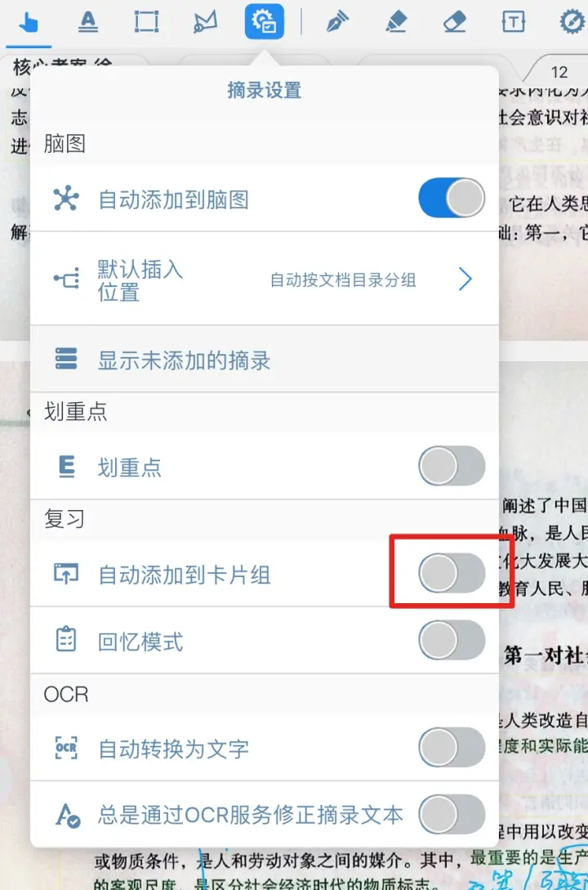
Task: Switch to the tab labeled 12
Action: tap(559, 72)
